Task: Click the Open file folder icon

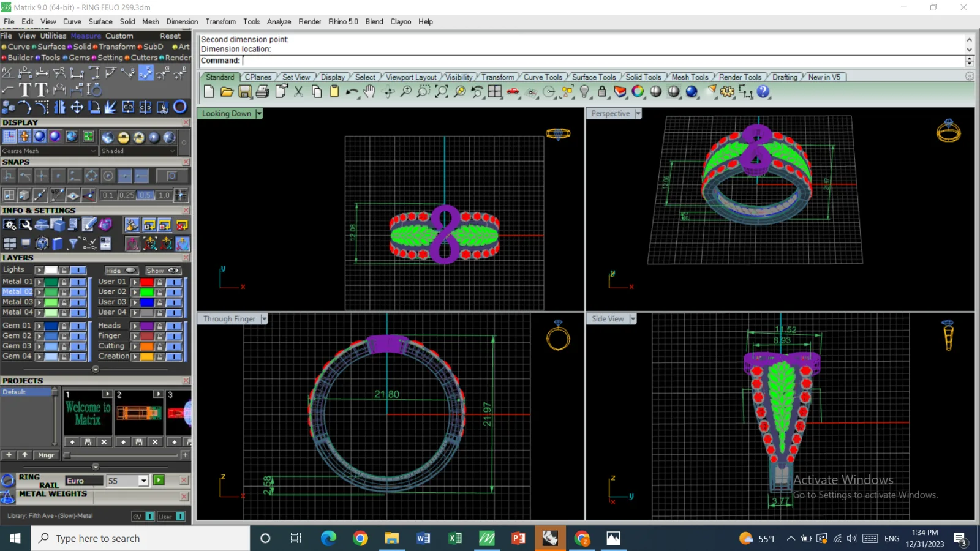Action: pyautogui.click(x=227, y=91)
